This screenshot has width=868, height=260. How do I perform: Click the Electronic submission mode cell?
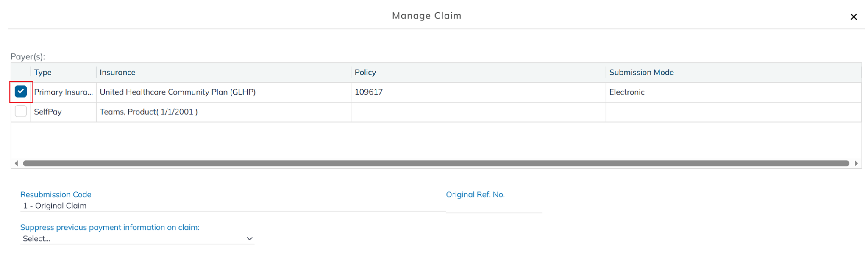(626, 92)
